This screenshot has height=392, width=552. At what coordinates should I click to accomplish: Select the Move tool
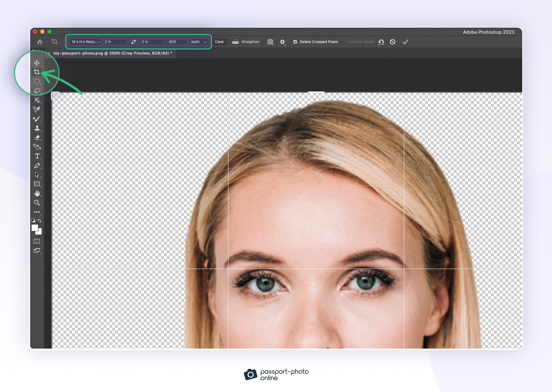[x=37, y=63]
